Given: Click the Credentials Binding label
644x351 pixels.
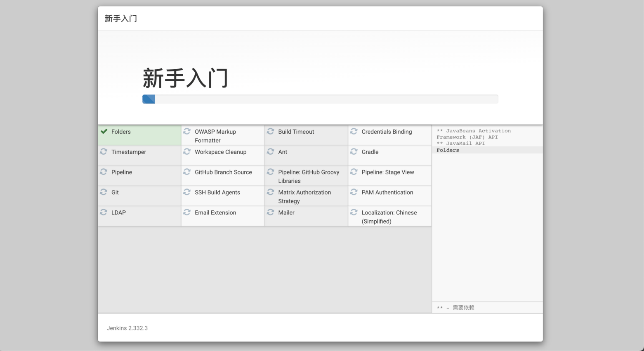Looking at the screenshot, I should coord(387,132).
